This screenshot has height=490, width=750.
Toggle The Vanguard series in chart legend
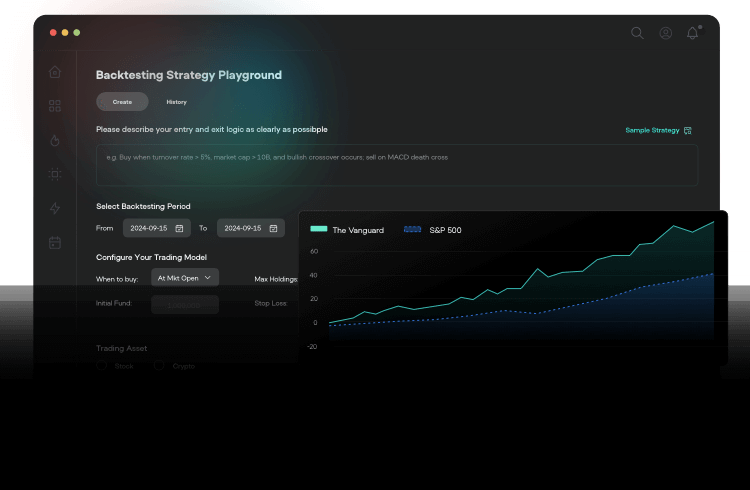(344, 230)
